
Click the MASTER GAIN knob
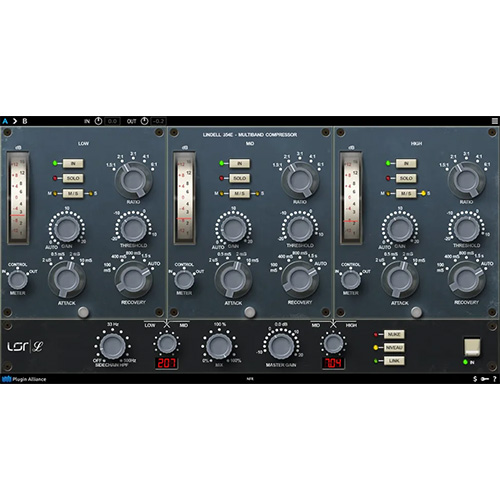click(x=281, y=346)
